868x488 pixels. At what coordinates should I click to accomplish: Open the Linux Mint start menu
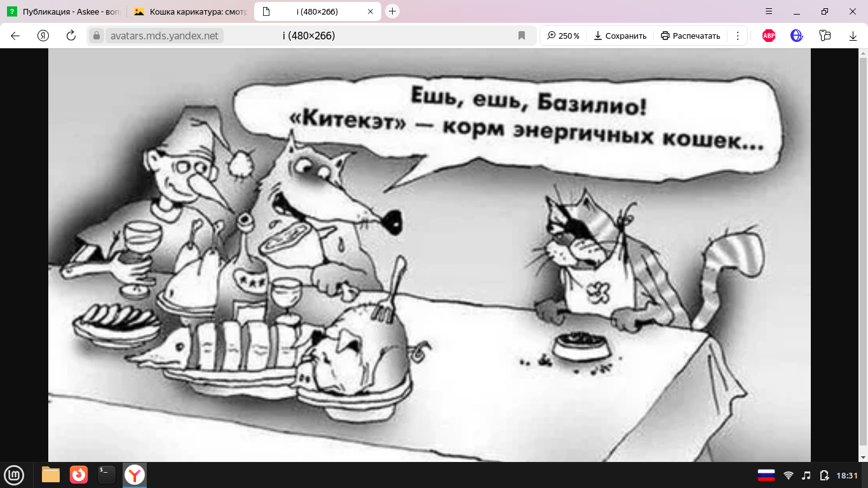pos(14,475)
